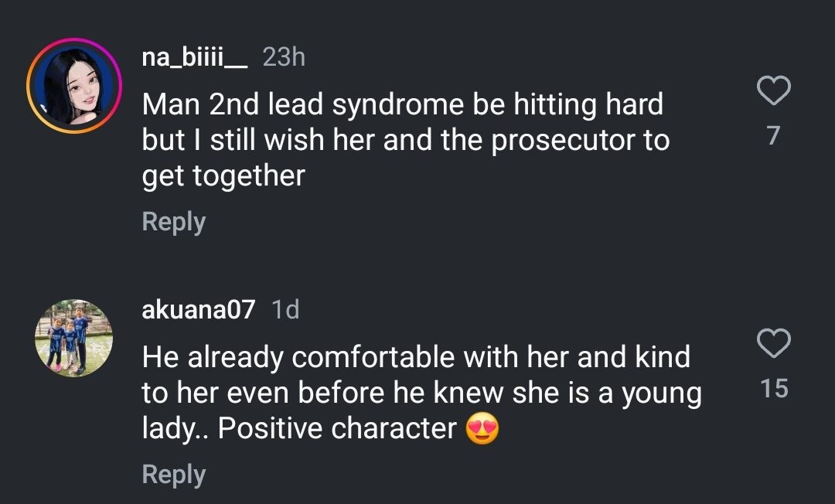Click the "Positive character" text
Viewport: 835px width, 504px height.
(x=337, y=428)
